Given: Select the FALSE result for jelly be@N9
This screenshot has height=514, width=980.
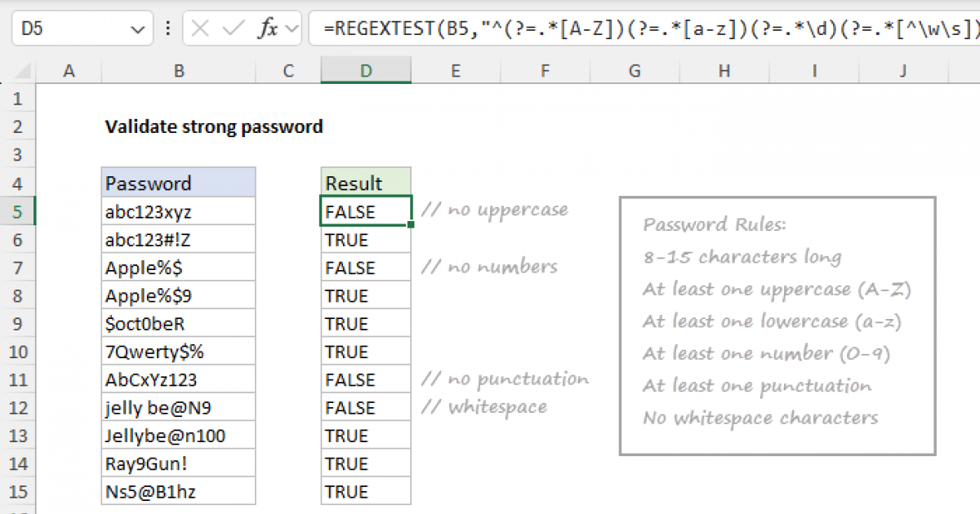Looking at the screenshot, I should point(366,406).
